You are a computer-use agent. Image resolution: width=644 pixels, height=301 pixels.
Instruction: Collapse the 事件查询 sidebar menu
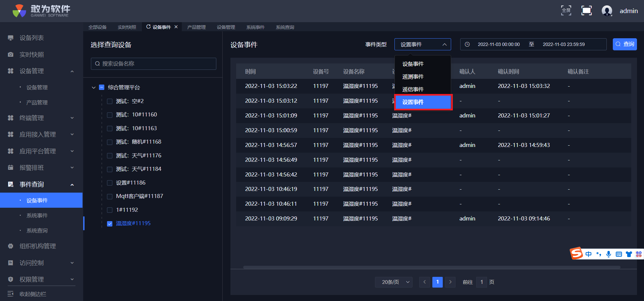tap(72, 185)
